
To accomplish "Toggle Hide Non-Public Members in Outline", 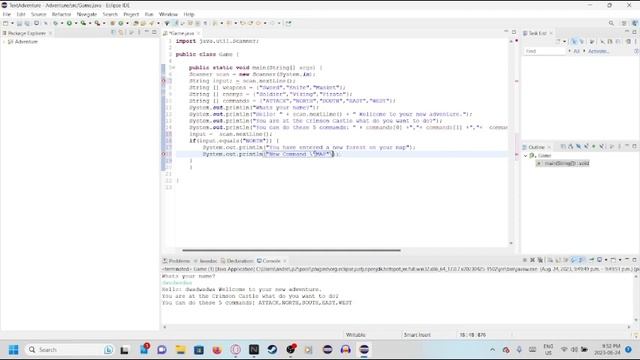I will [594, 147].
